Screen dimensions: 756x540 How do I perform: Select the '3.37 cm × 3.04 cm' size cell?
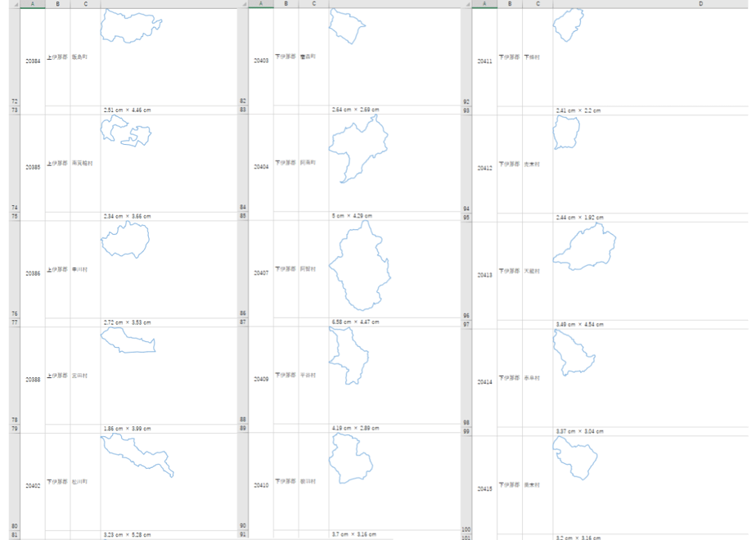pyautogui.click(x=651, y=431)
